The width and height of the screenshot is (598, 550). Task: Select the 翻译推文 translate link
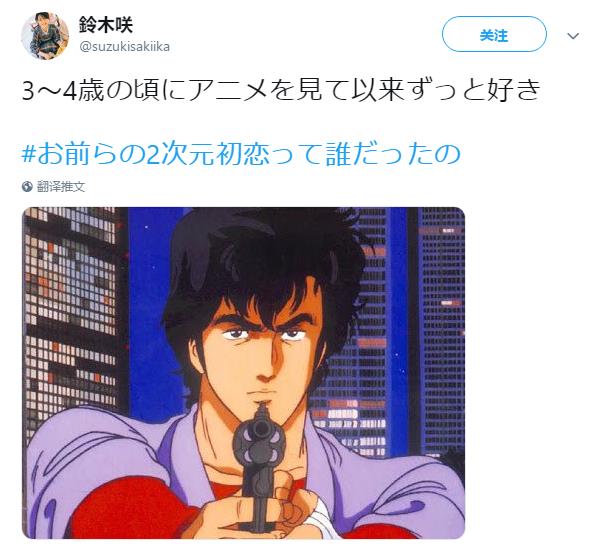point(61,187)
